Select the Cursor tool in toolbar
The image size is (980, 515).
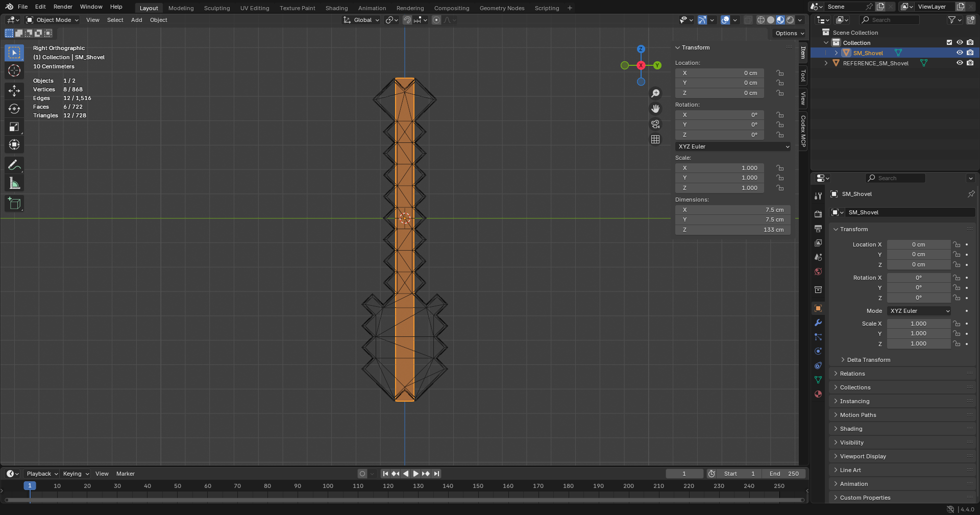(x=14, y=70)
